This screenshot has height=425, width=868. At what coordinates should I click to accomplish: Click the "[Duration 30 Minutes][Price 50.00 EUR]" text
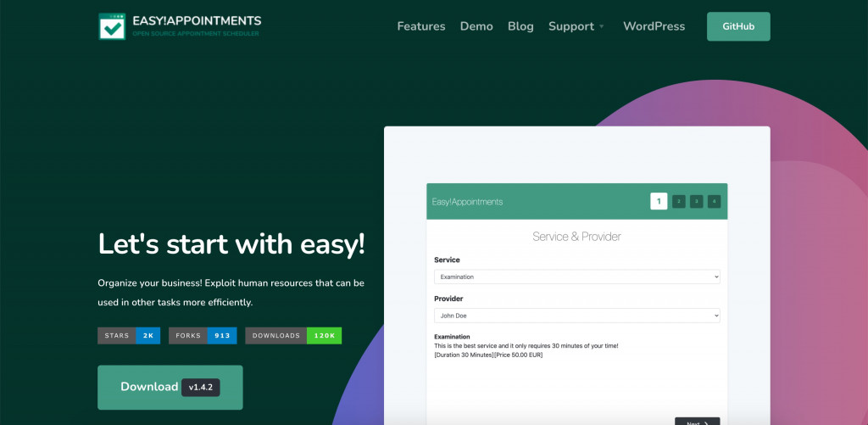[488, 355]
